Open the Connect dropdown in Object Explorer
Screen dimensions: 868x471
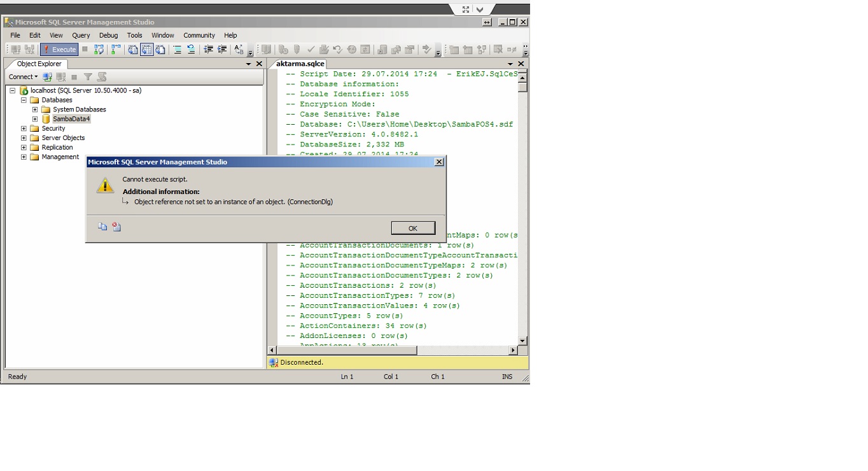coord(24,77)
